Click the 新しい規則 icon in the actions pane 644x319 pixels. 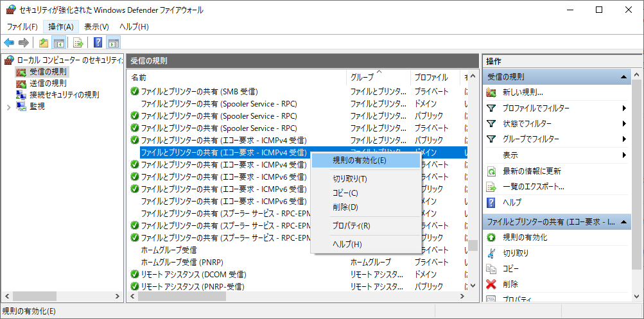(x=491, y=92)
